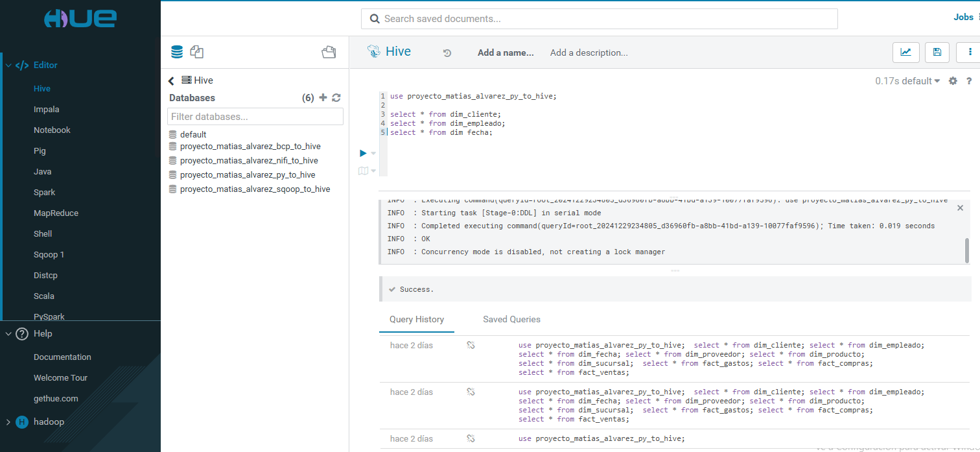Select third history query use statement
This screenshot has height=452, width=980.
tap(601, 439)
